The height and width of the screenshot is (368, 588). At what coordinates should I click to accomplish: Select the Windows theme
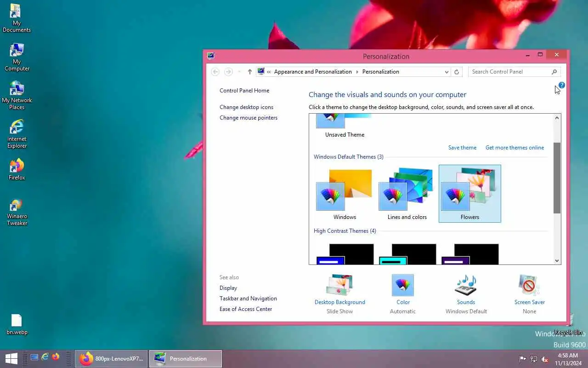point(345,194)
